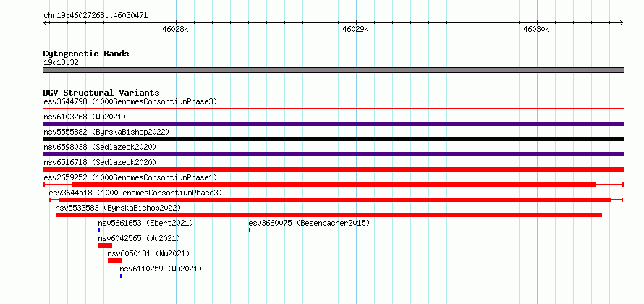Select the red nsv5533583 variant bar
Viewport: 644px width, 304px height.
point(329,215)
